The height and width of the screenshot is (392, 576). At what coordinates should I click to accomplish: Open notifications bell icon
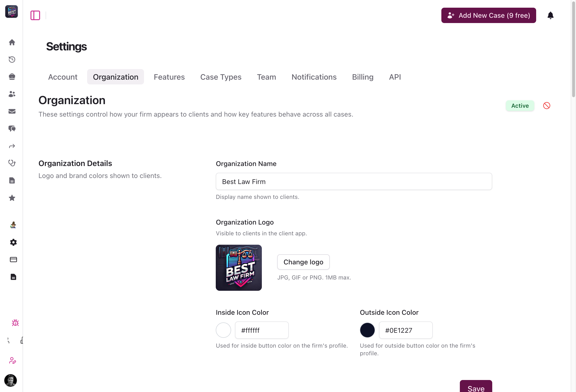click(550, 15)
